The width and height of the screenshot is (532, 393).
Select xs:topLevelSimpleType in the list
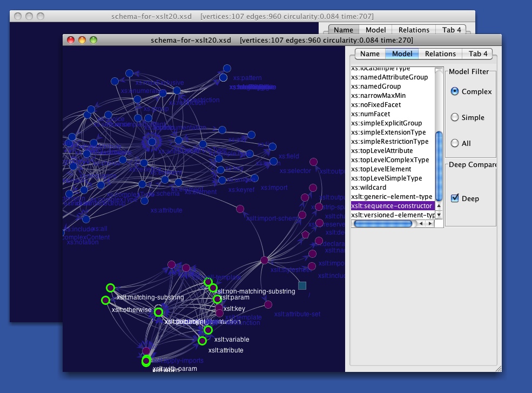point(393,178)
